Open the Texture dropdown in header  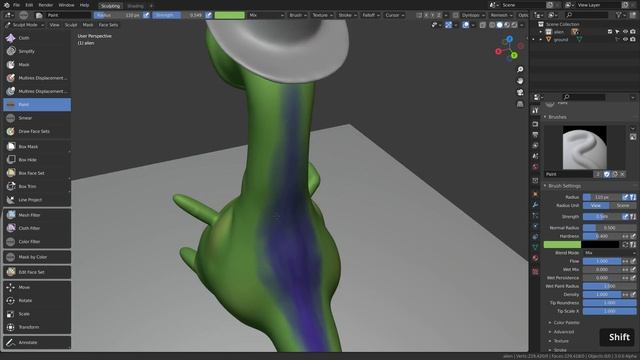(322, 15)
